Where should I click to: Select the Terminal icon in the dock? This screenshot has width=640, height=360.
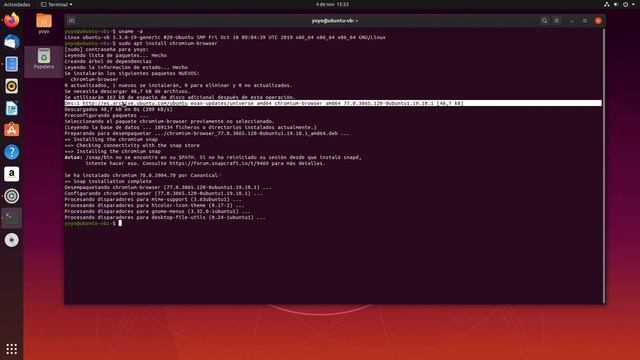(x=11, y=218)
